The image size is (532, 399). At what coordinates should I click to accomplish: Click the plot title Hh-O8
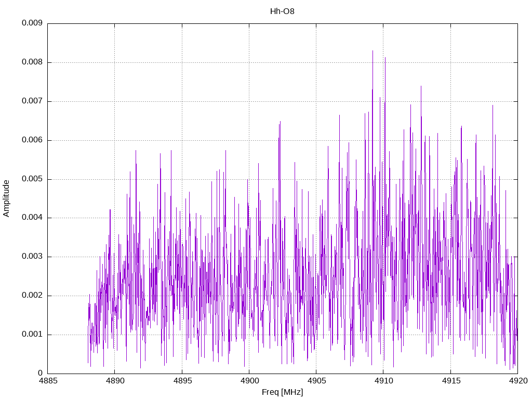pyautogui.click(x=282, y=11)
